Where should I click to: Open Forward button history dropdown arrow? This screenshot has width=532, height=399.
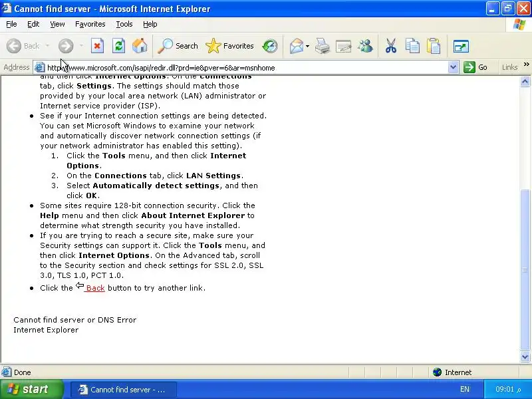point(81,46)
